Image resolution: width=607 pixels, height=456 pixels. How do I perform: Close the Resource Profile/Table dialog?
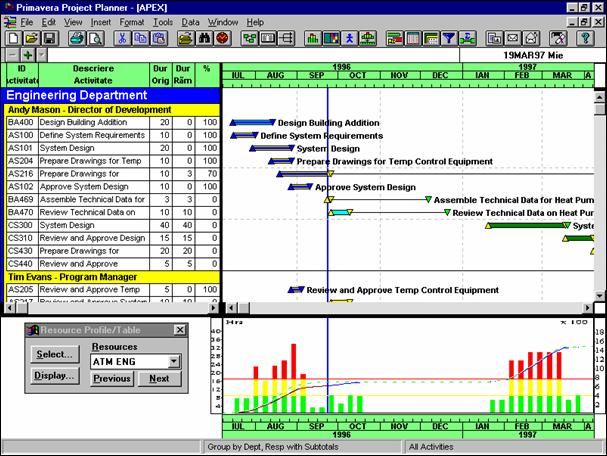point(179,330)
